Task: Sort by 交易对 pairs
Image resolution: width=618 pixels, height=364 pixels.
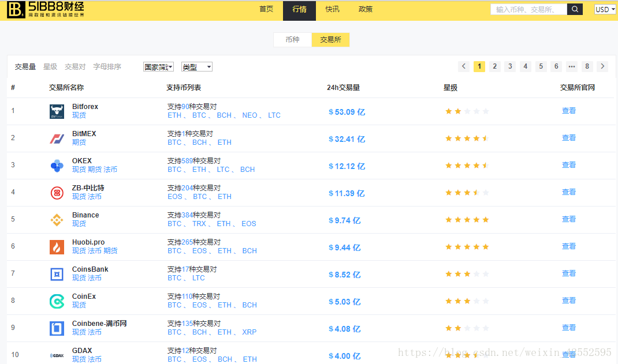Action: click(x=75, y=67)
